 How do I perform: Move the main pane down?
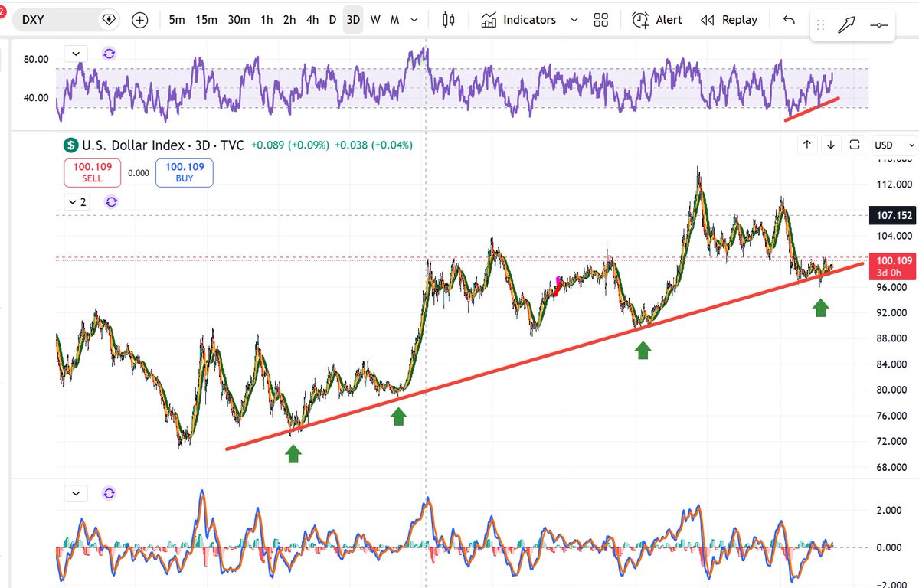(x=831, y=144)
